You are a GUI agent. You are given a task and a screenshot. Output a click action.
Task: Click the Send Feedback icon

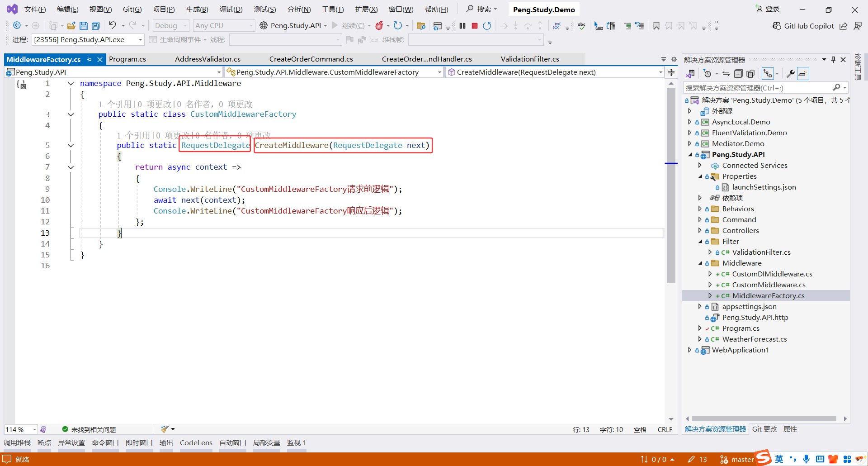coord(857,26)
